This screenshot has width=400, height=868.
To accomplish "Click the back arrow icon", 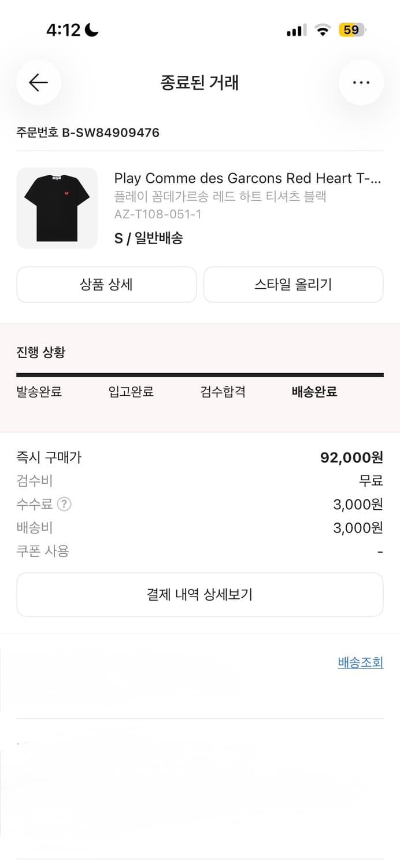I will pos(38,83).
